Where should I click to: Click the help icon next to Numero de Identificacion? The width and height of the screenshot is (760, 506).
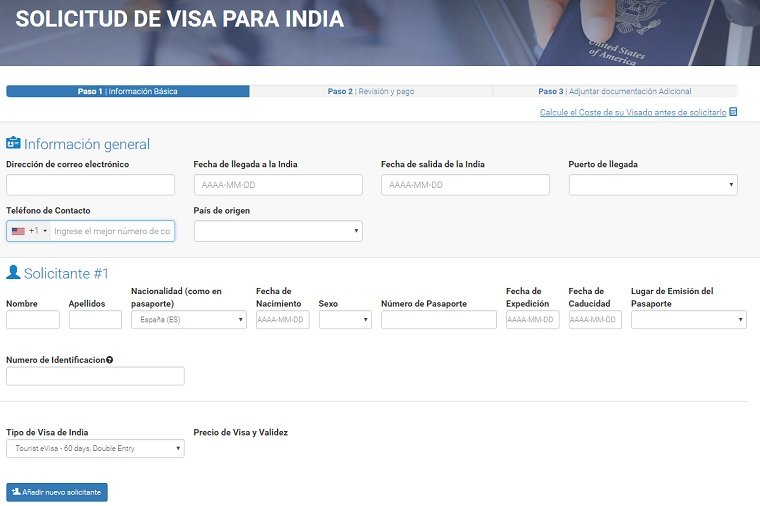click(110, 360)
